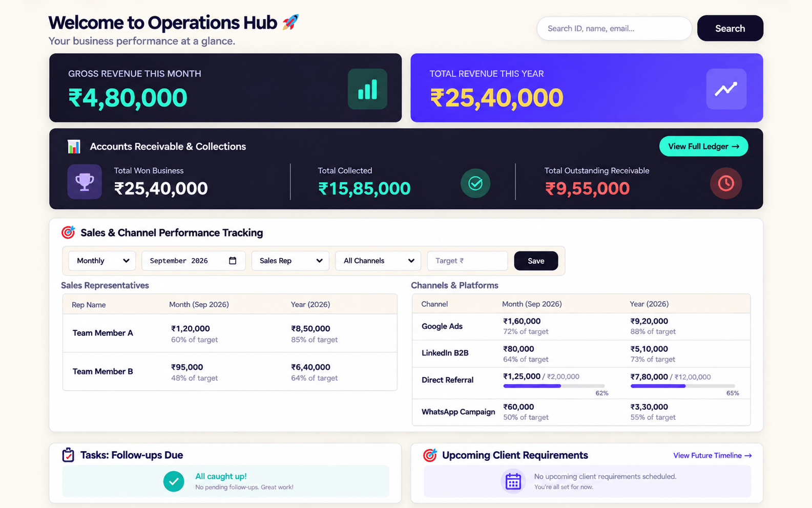Click the calendar icon in no upcoming requirements notice
This screenshot has height=508, width=812.
pyautogui.click(x=513, y=481)
